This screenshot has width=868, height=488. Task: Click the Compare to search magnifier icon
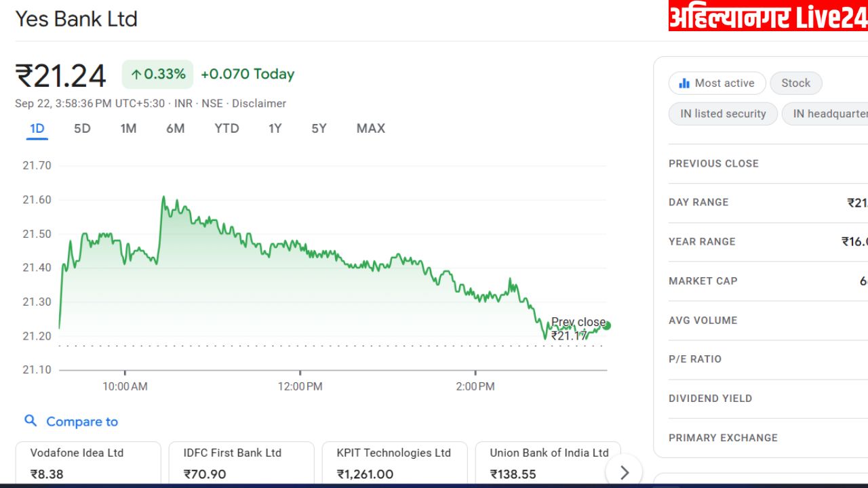31,421
